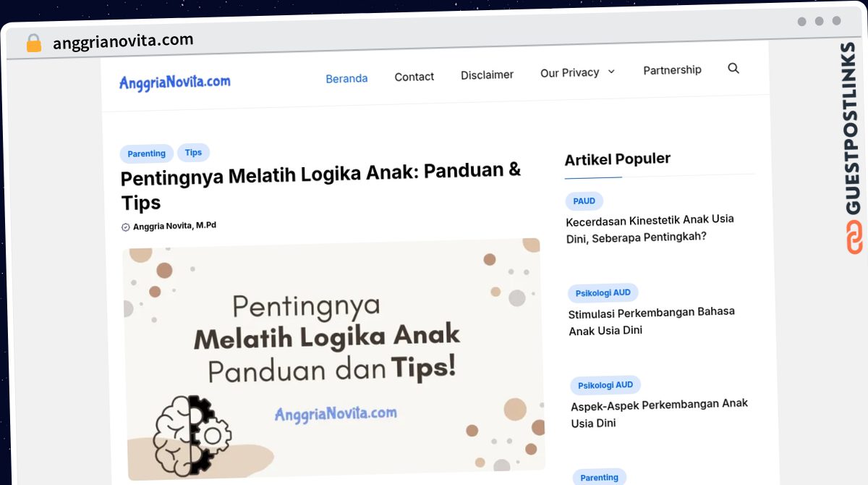Click Psikologi AUD badge above Stimulasi article
The height and width of the screenshot is (485, 868).
(603, 293)
